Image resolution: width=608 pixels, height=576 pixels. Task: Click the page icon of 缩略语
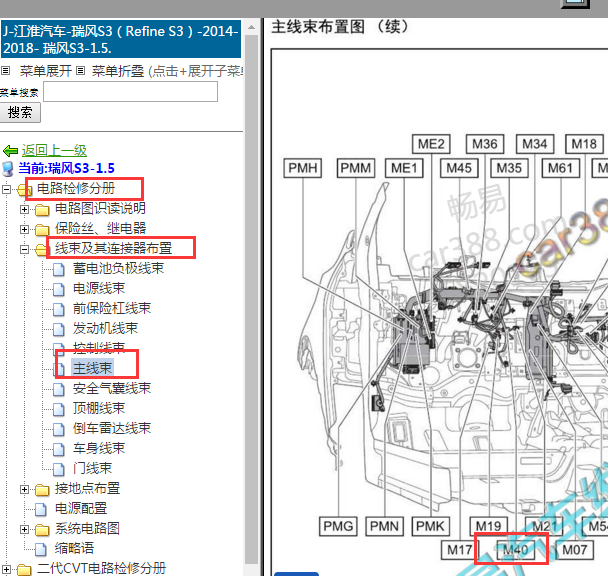[41, 550]
